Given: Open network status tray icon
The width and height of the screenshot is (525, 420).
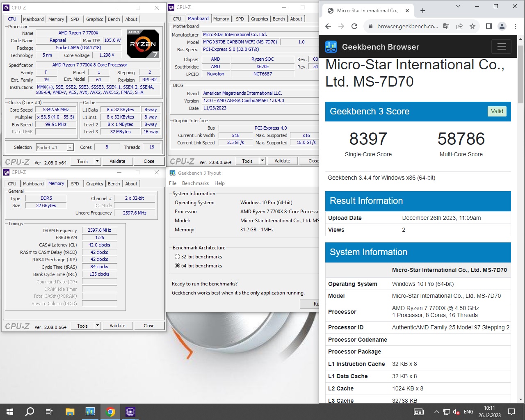Looking at the screenshot, I should (447, 412).
